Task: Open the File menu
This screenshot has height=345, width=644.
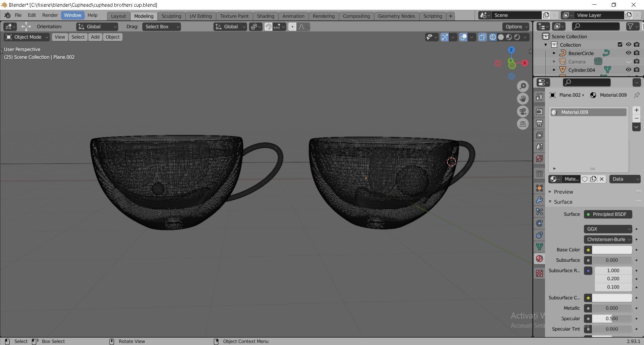Action: [x=18, y=15]
